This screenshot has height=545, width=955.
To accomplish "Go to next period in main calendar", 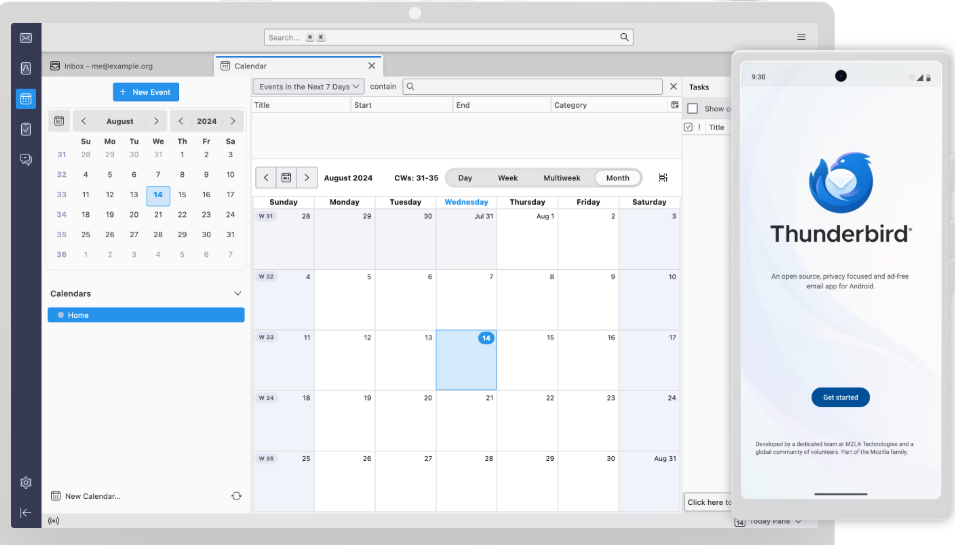I will point(306,178).
